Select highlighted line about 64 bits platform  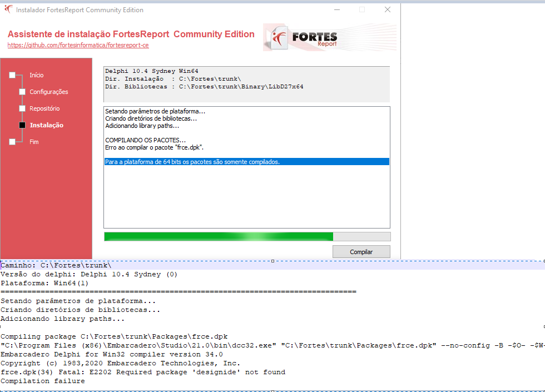(247, 162)
